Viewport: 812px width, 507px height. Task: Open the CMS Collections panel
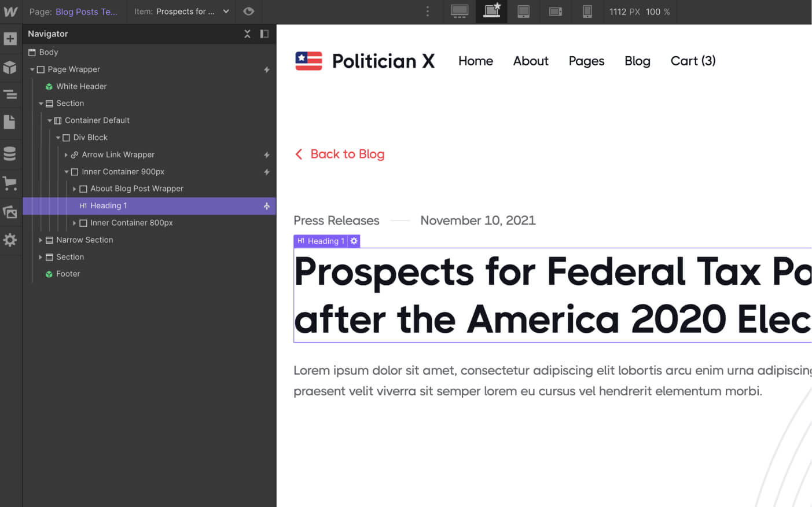tap(10, 153)
